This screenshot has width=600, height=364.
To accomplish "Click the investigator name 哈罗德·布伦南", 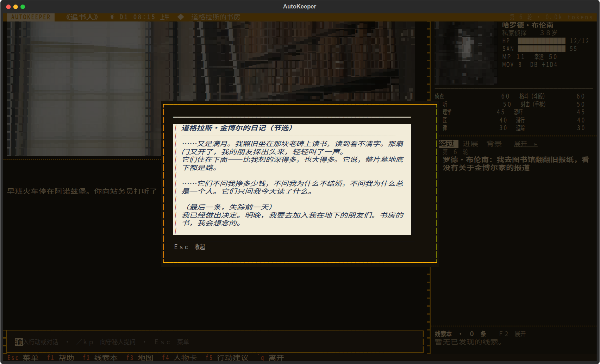I will pos(527,25).
